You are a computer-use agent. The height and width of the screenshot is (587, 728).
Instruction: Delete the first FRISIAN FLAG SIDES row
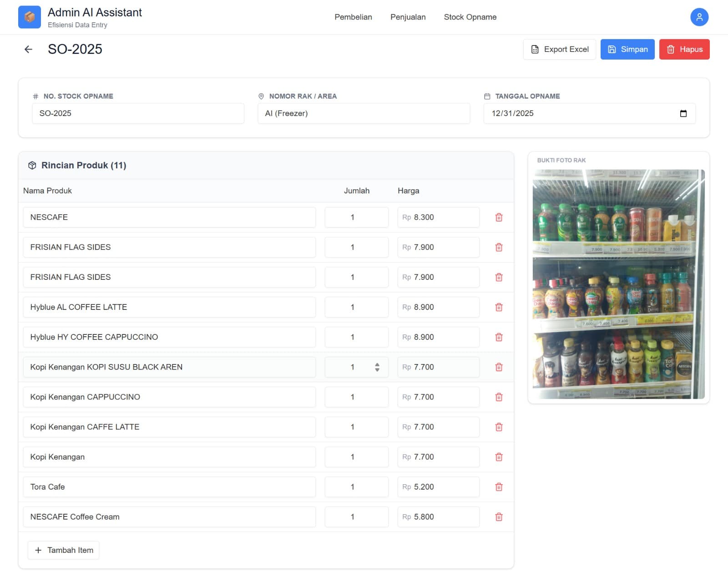tap(499, 248)
